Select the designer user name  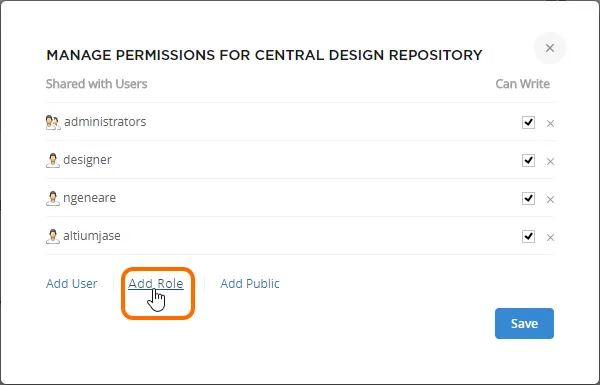[x=87, y=160]
